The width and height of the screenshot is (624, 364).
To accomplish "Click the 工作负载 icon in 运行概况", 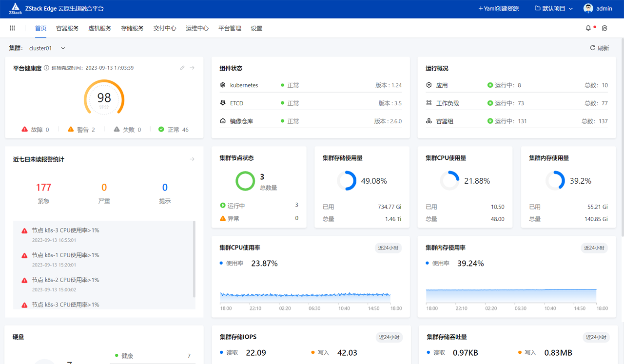I will (x=429, y=103).
